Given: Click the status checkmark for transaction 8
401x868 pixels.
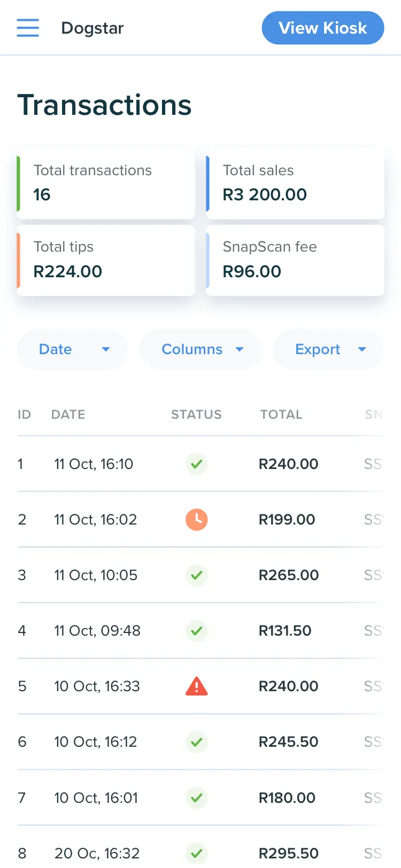Looking at the screenshot, I should (x=196, y=853).
